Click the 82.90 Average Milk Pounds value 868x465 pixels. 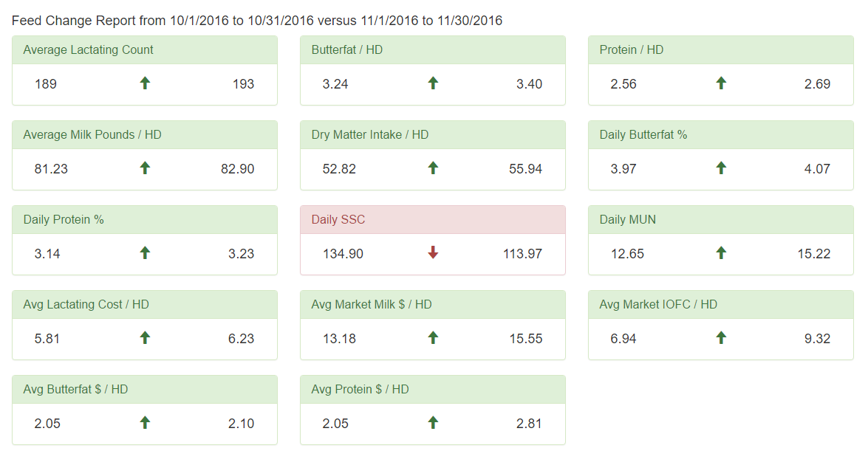pyautogui.click(x=237, y=169)
